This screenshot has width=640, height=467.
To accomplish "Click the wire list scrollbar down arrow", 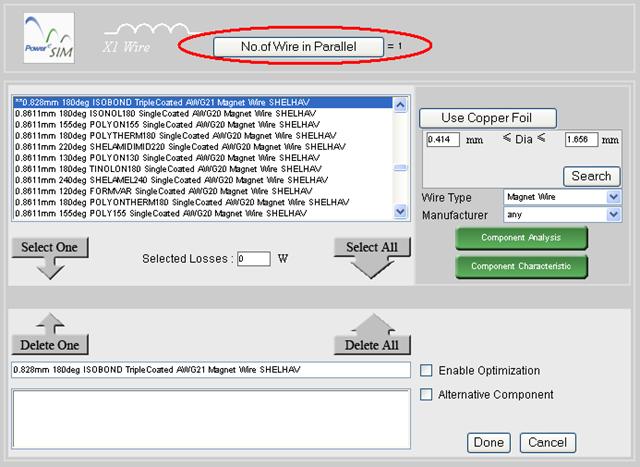I will pos(401,212).
